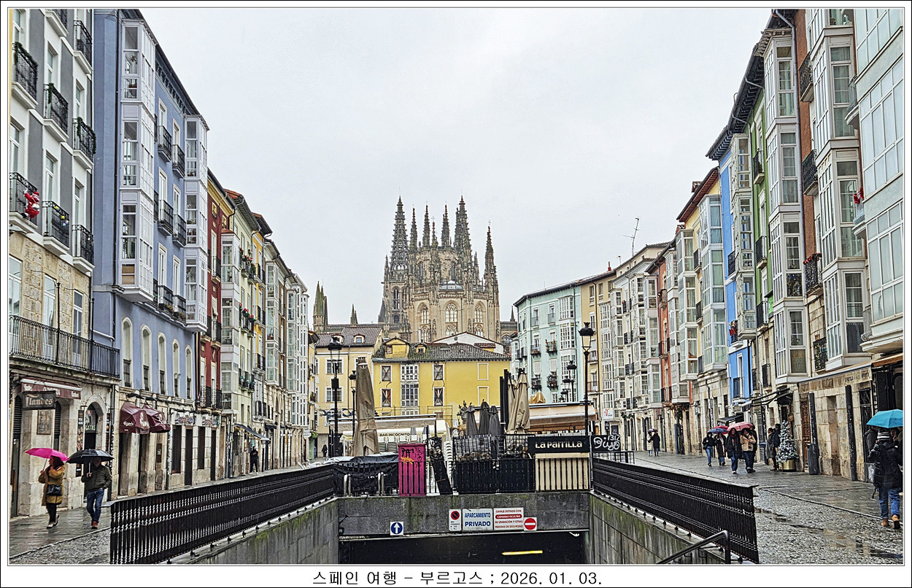Click the red security camera warning sign
This screenshot has height=588, width=912.
click(508, 519)
